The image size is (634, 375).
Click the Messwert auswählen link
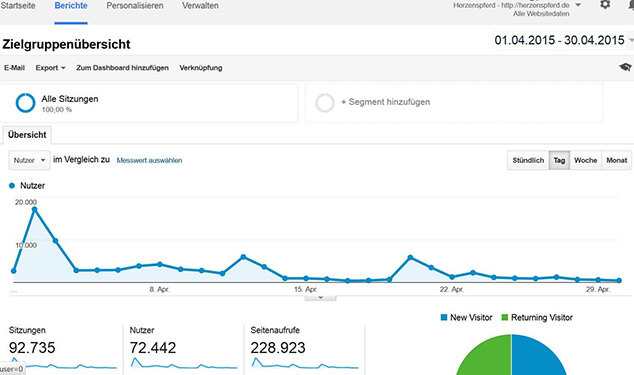(149, 160)
